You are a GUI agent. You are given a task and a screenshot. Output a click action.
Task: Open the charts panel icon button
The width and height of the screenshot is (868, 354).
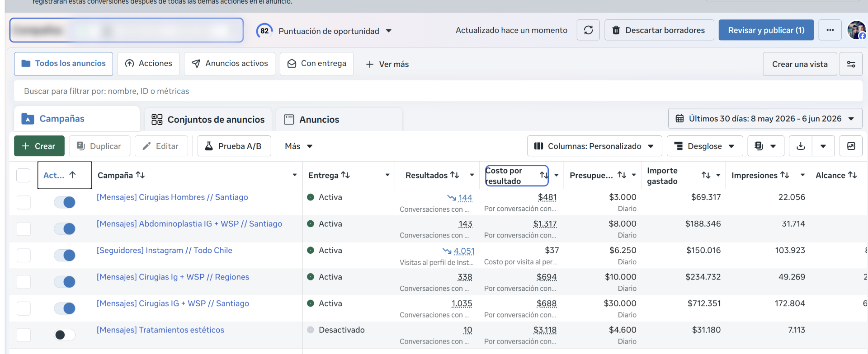coord(851,146)
